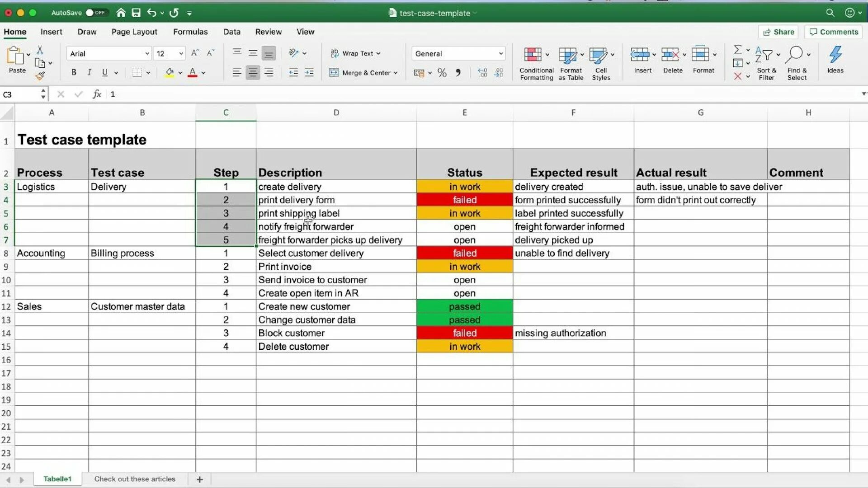
Task: Open the Check out these articles tab
Action: tap(135, 479)
